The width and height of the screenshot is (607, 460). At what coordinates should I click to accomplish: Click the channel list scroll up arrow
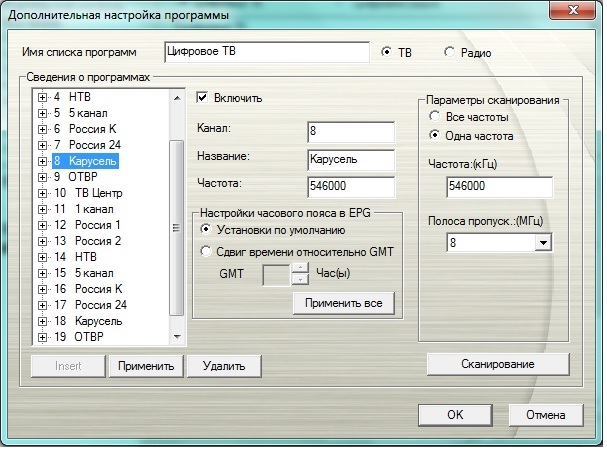(177, 98)
